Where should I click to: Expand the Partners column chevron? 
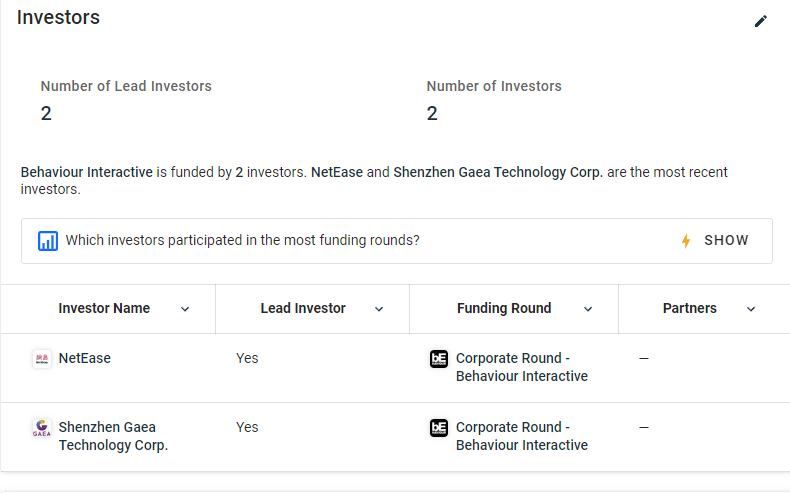click(x=751, y=309)
